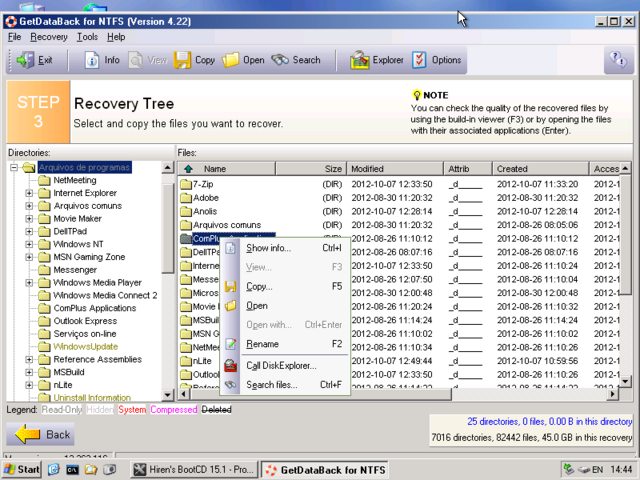This screenshot has height=480, width=640.
Task: Open the Help menu
Action: 116,37
